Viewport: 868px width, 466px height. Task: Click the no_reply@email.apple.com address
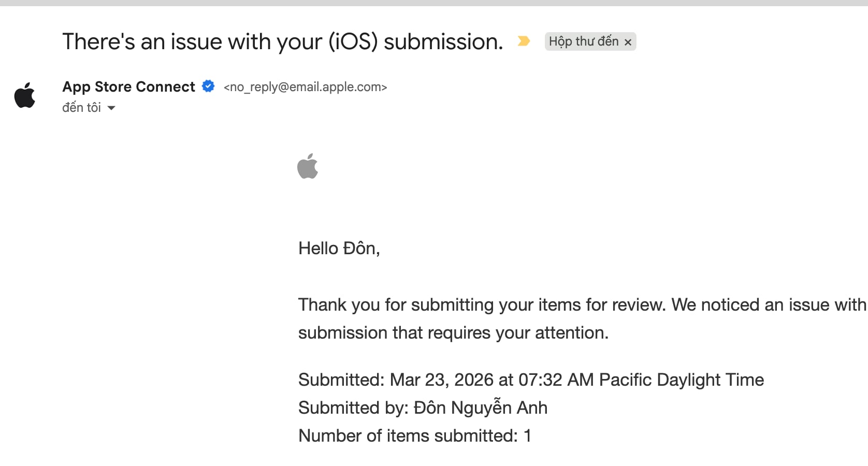point(305,87)
